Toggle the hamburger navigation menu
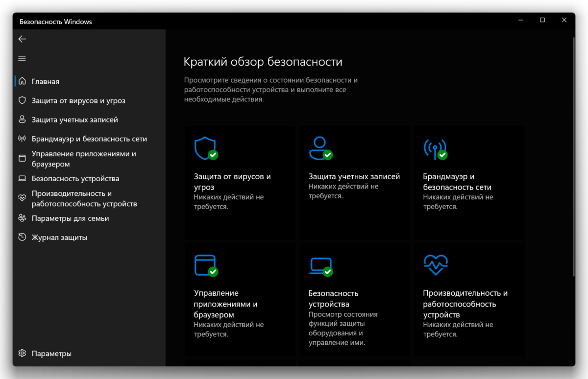 pos(22,59)
